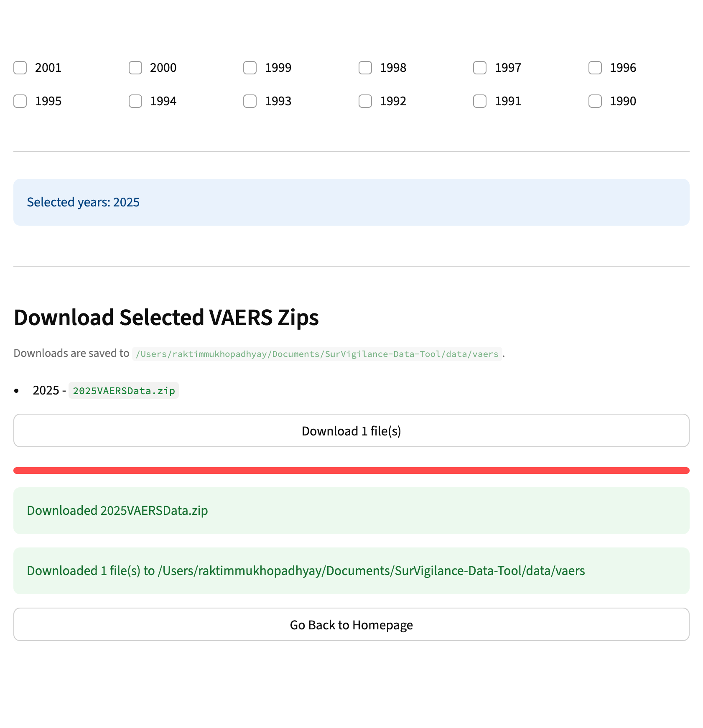Check the 2001 year checkbox
The height and width of the screenshot is (728, 703).
point(20,68)
